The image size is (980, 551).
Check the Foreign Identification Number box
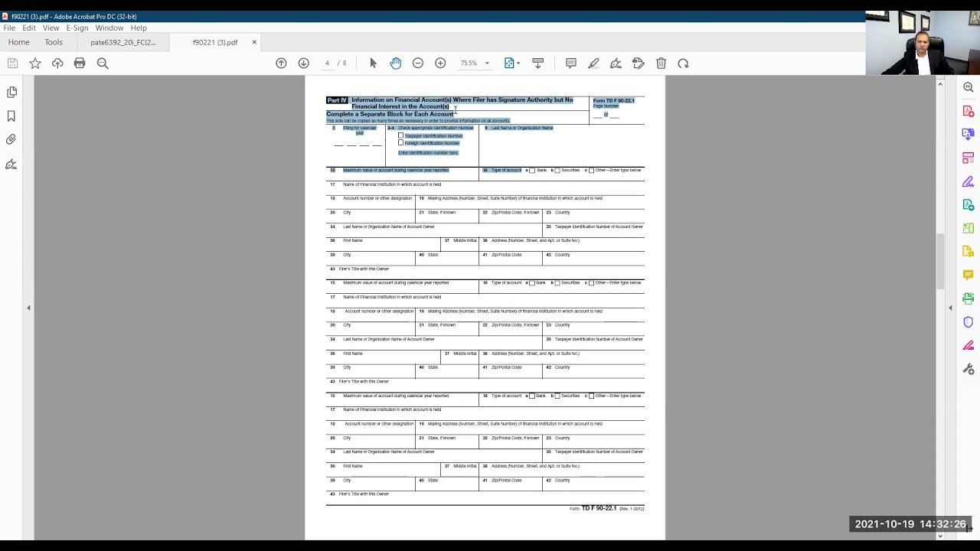tap(400, 142)
